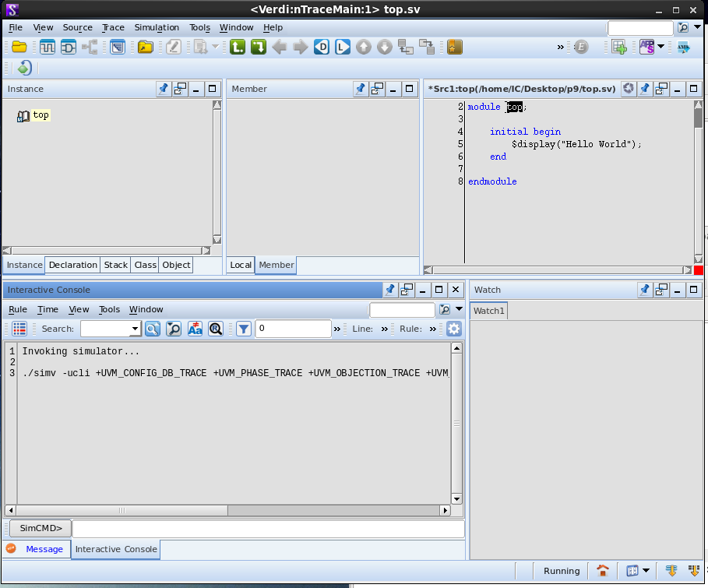
Task: Click the home icon in status bar
Action: 602,571
